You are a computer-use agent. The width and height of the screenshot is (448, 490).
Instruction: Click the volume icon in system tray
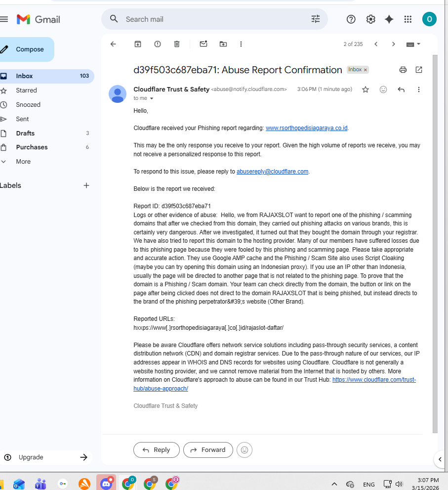399,484
